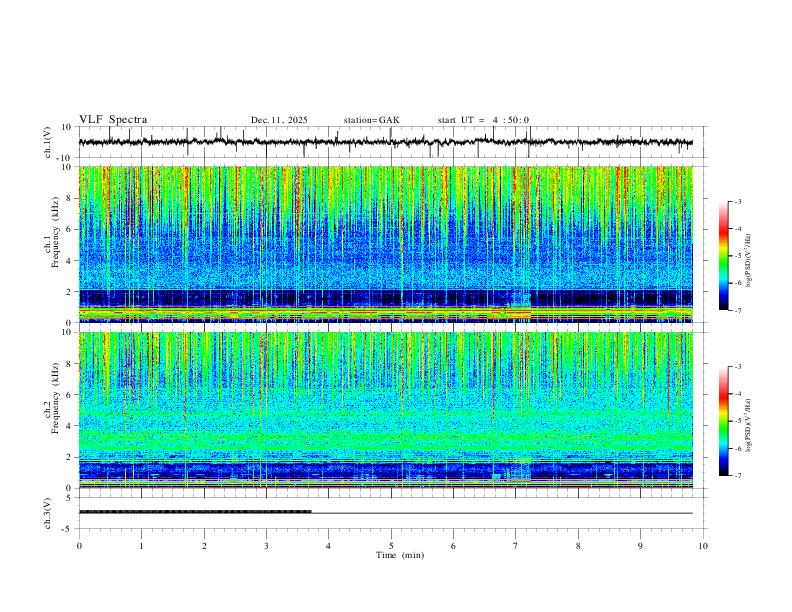The image size is (792, 612).
Task: Click the 'Time (min)' axis label
Action: 400,555
